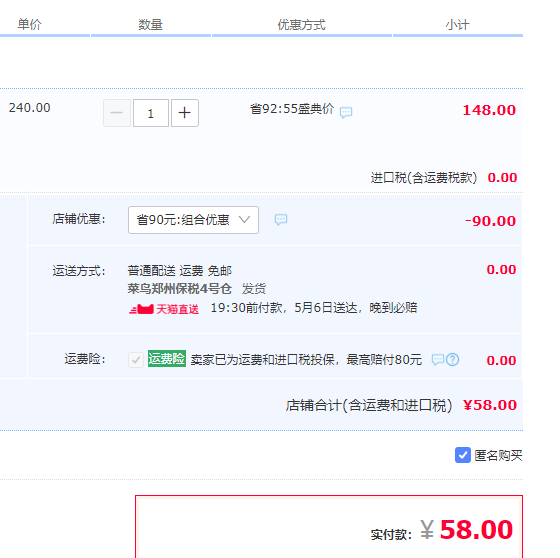Click the comment bubble icon in 运费险 row

pyautogui.click(x=438, y=359)
